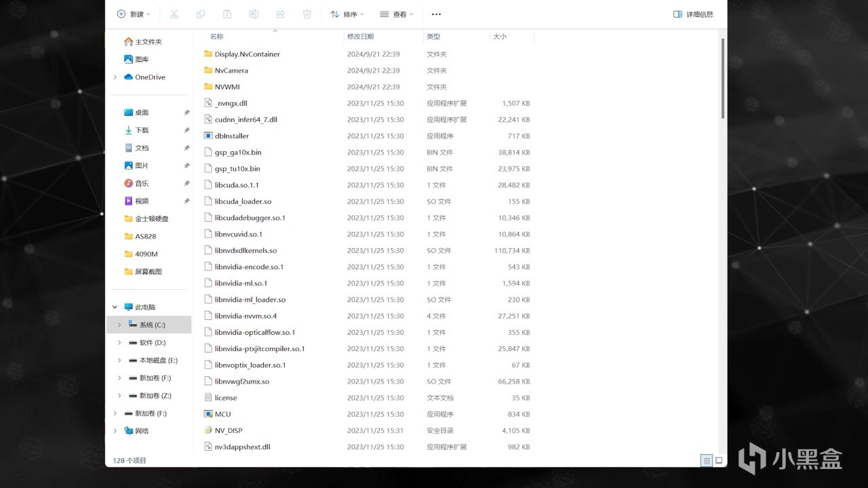Expand the 网络 node
This screenshot has height=488, width=868.
pyautogui.click(x=115, y=430)
